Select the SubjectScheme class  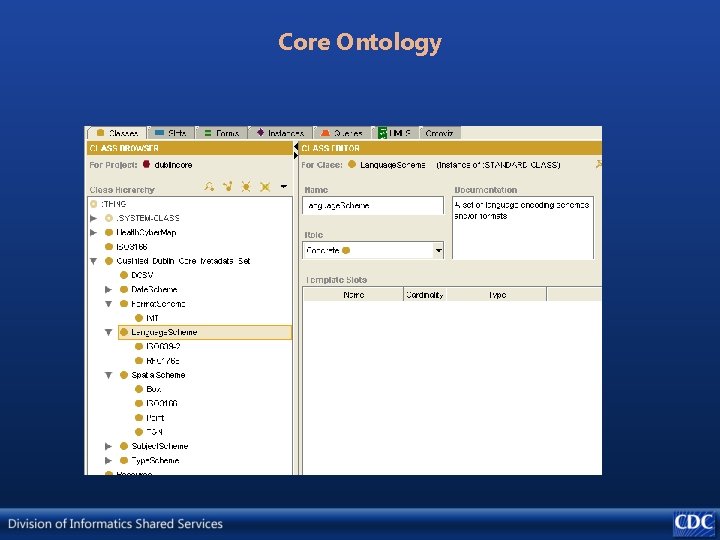coord(154,446)
